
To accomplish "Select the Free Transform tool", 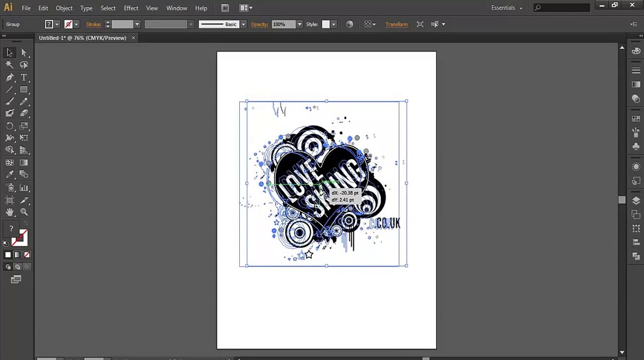I will [24, 138].
